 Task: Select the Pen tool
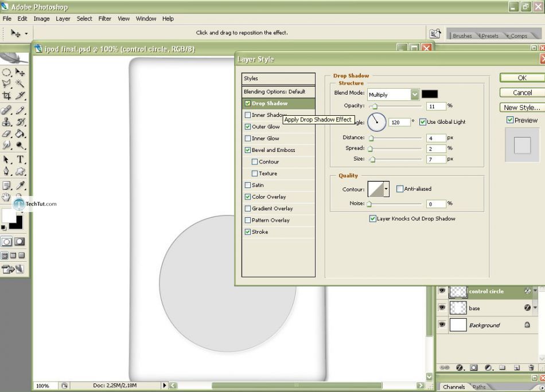[6, 171]
